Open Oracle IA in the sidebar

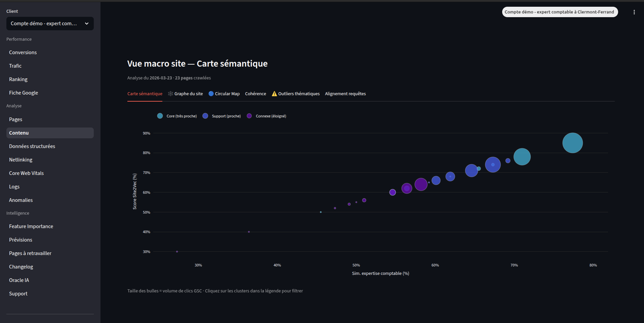[x=19, y=280]
